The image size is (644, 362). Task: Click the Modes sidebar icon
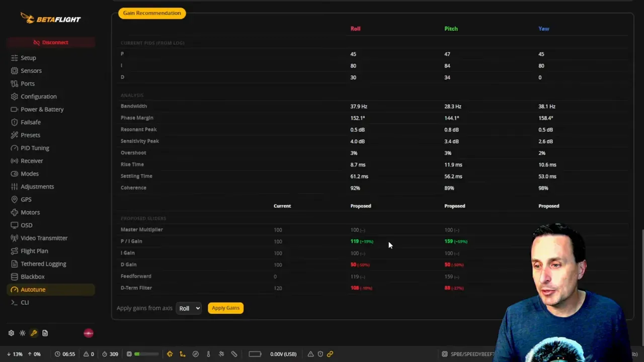pyautogui.click(x=15, y=173)
